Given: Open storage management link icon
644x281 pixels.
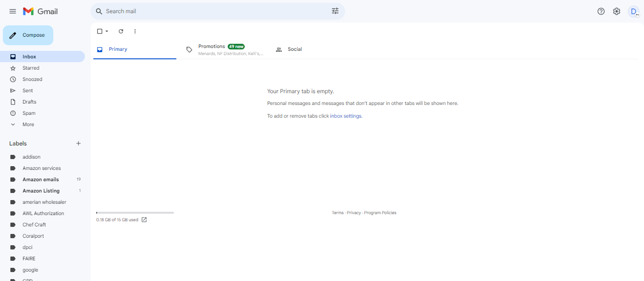Looking at the screenshot, I should coord(144,220).
